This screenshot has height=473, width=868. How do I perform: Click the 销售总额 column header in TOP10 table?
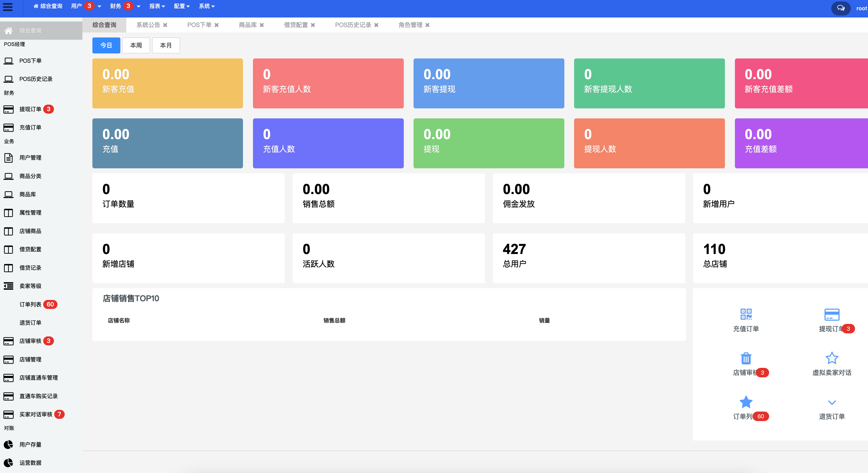coord(334,320)
